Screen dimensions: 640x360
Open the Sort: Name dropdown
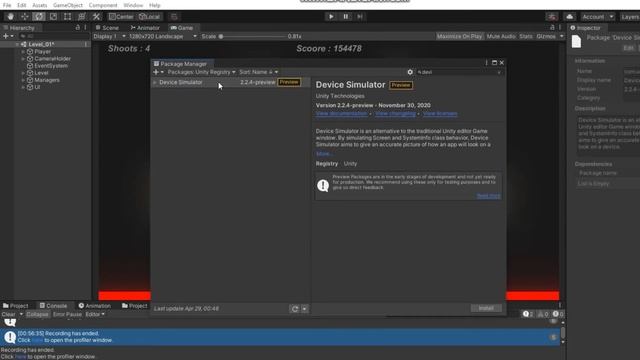[x=258, y=72]
